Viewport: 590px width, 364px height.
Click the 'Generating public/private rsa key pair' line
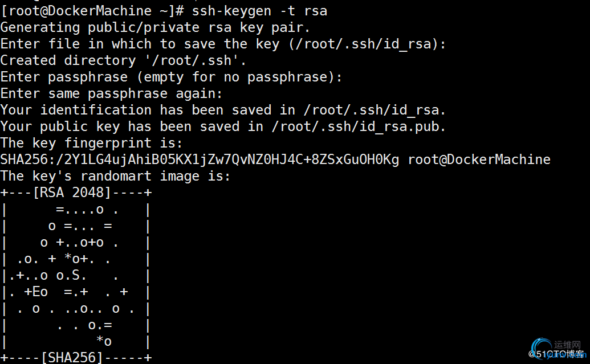coord(155,27)
